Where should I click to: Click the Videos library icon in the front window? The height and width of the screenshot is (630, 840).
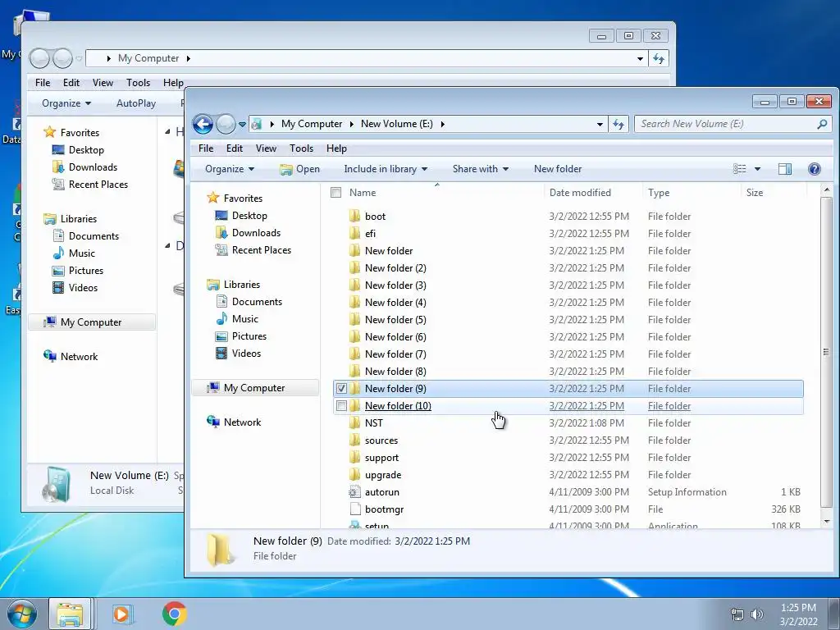pos(221,353)
